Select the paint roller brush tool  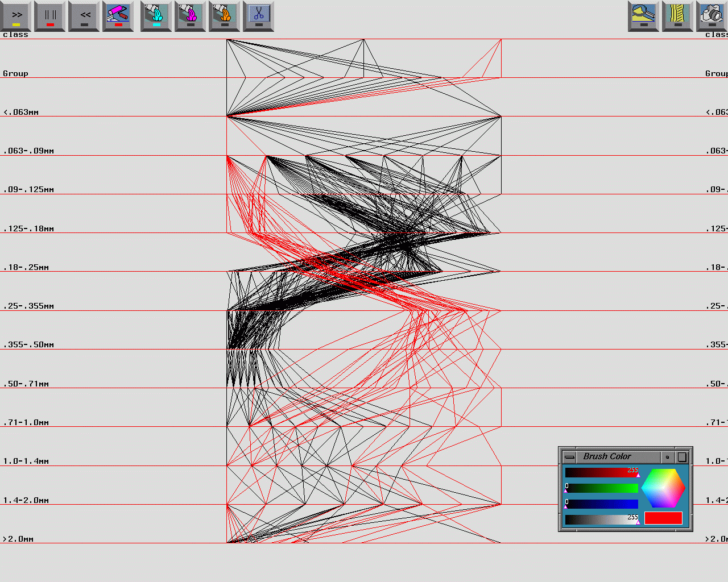pos(118,15)
